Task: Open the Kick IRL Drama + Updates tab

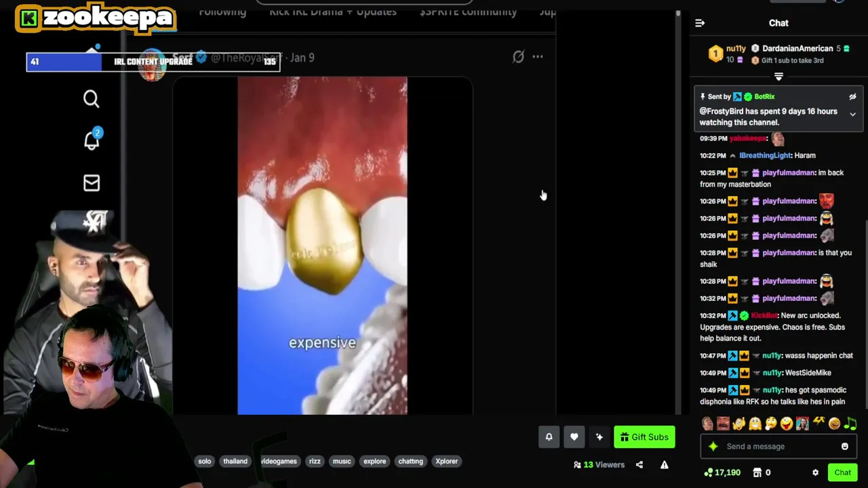Action: click(x=333, y=11)
